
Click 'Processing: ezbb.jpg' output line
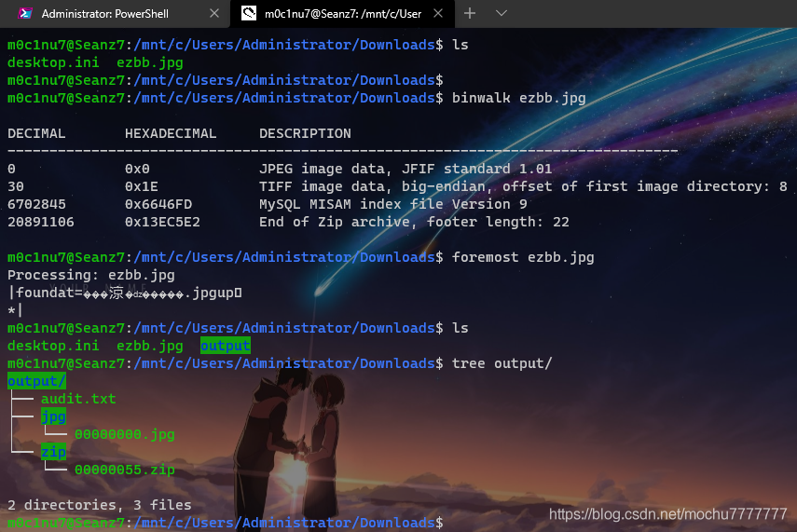pos(91,275)
